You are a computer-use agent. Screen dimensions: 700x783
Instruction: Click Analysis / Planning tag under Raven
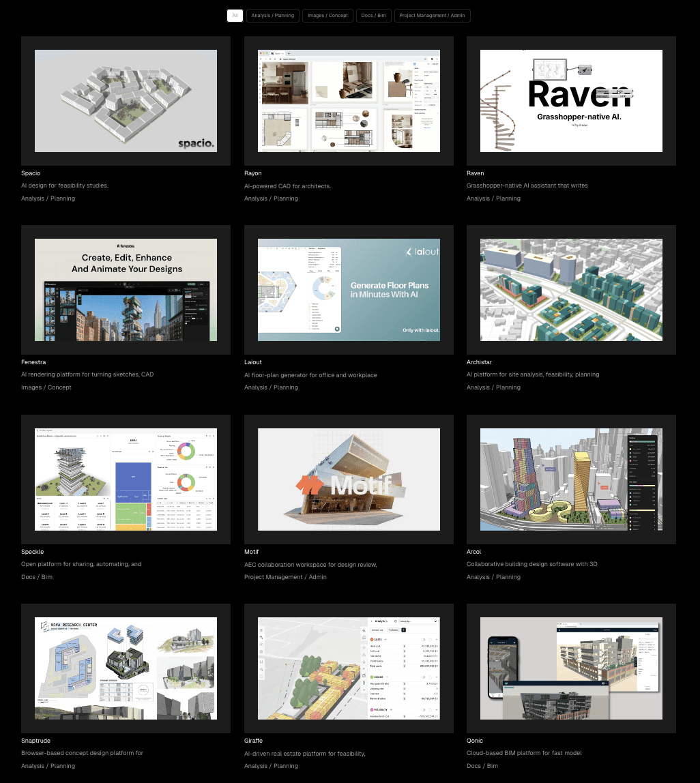pyautogui.click(x=493, y=198)
